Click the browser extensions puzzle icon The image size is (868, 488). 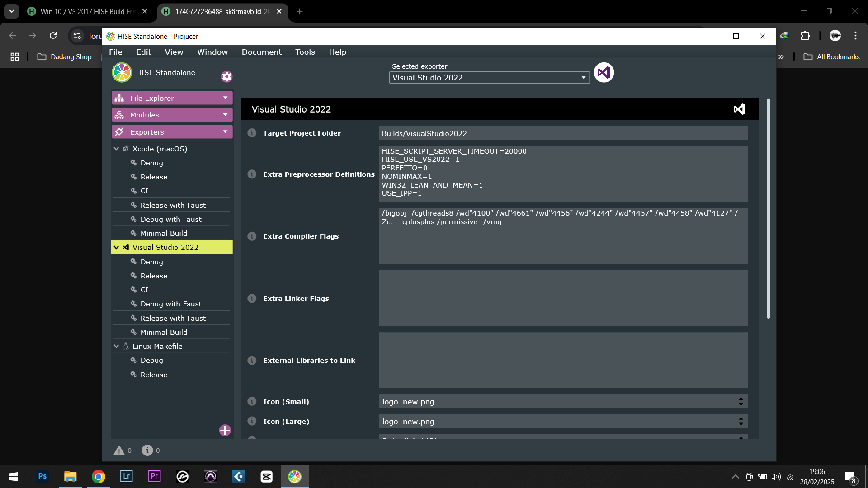pyautogui.click(x=805, y=36)
